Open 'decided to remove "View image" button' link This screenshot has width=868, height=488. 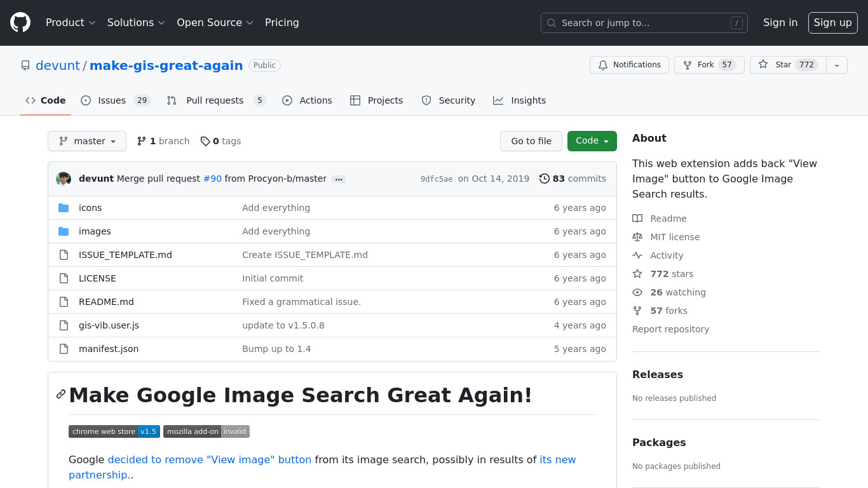(x=210, y=459)
